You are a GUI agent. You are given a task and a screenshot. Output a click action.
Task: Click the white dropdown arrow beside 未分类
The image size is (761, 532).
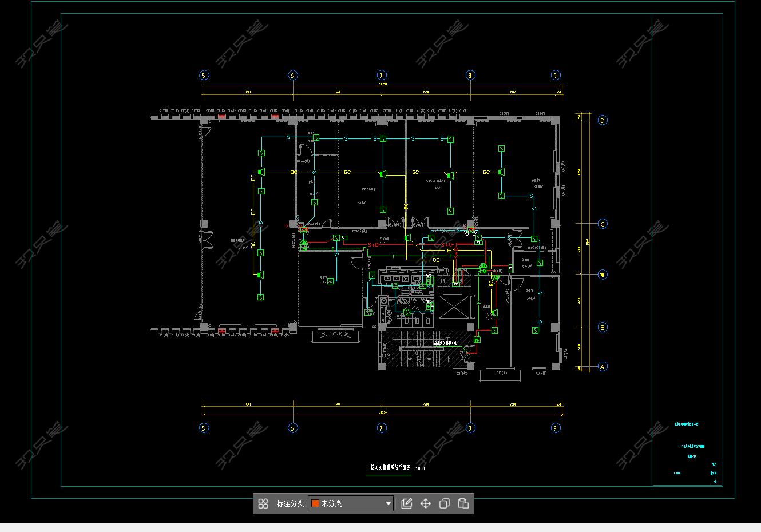388,503
